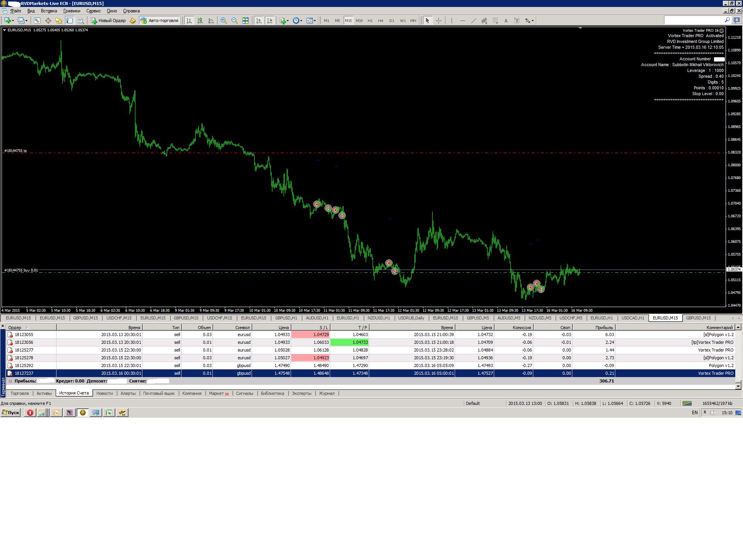Select the M30 timeframe
743x560 pixels.
[359, 21]
